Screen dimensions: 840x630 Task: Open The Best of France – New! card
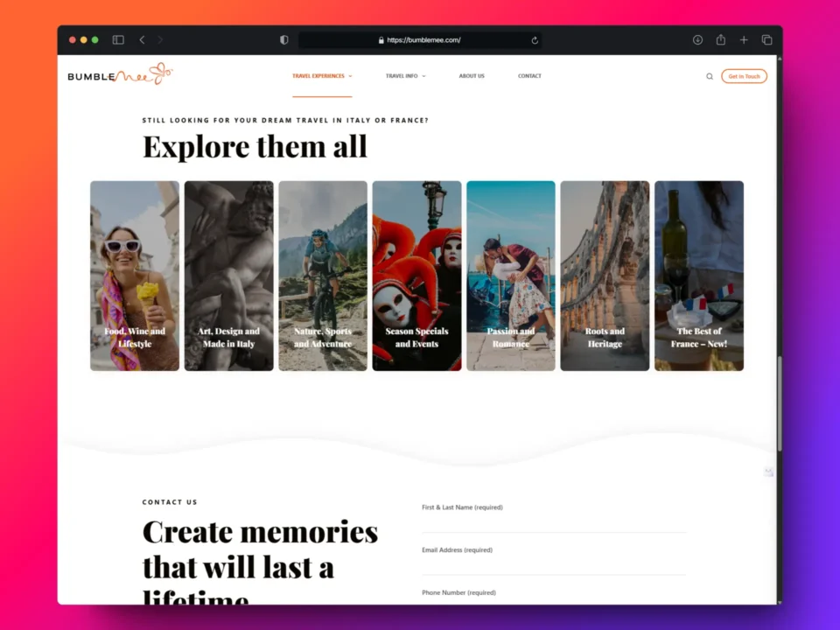pos(699,276)
